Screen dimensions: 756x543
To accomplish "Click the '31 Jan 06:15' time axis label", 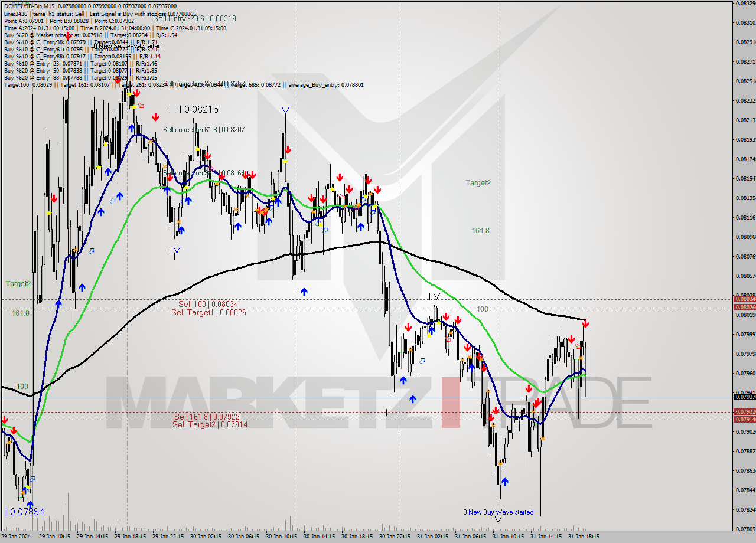I will 470,537.
